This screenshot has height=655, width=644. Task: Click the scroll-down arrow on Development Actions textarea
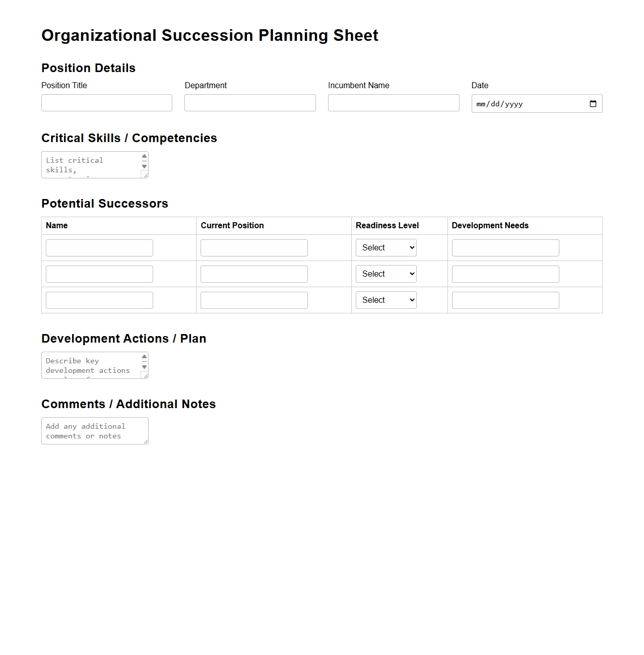pos(144,368)
